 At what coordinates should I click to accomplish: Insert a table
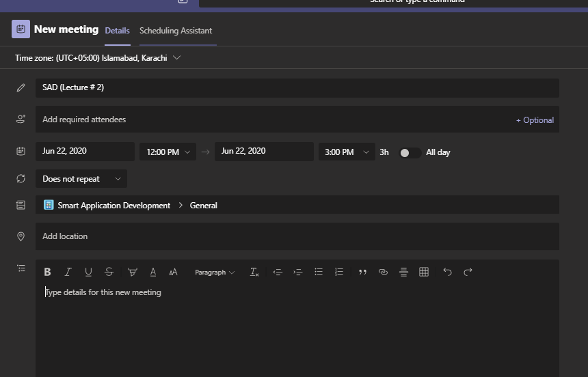(424, 272)
